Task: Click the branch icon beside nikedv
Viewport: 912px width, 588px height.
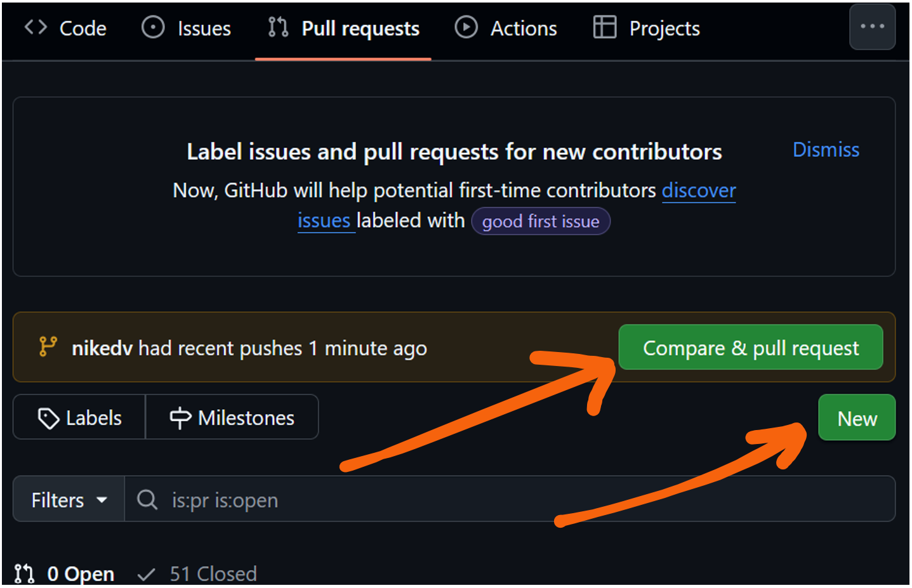Action: click(48, 347)
